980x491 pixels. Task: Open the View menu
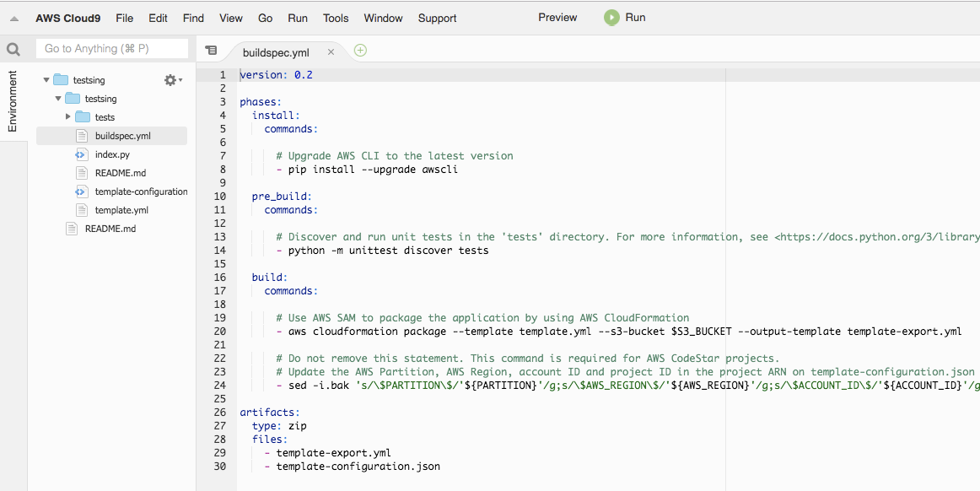pos(230,19)
